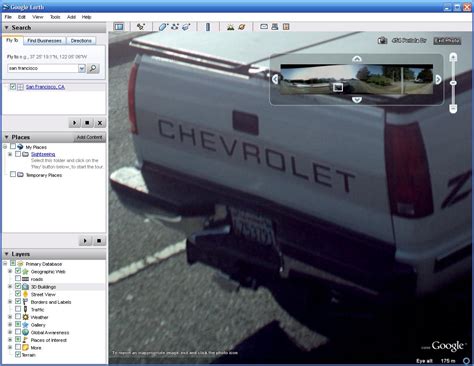Switch to the Directions tab
The image size is (474, 366).
coord(81,41)
